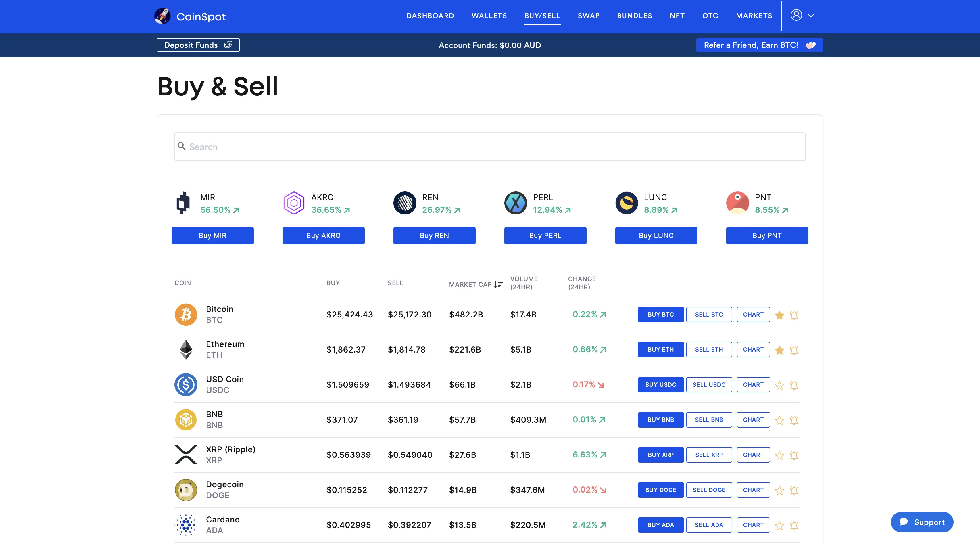Screen dimensions: 980x544
Task: Click the Buy PNT button
Action: pyautogui.click(x=767, y=236)
